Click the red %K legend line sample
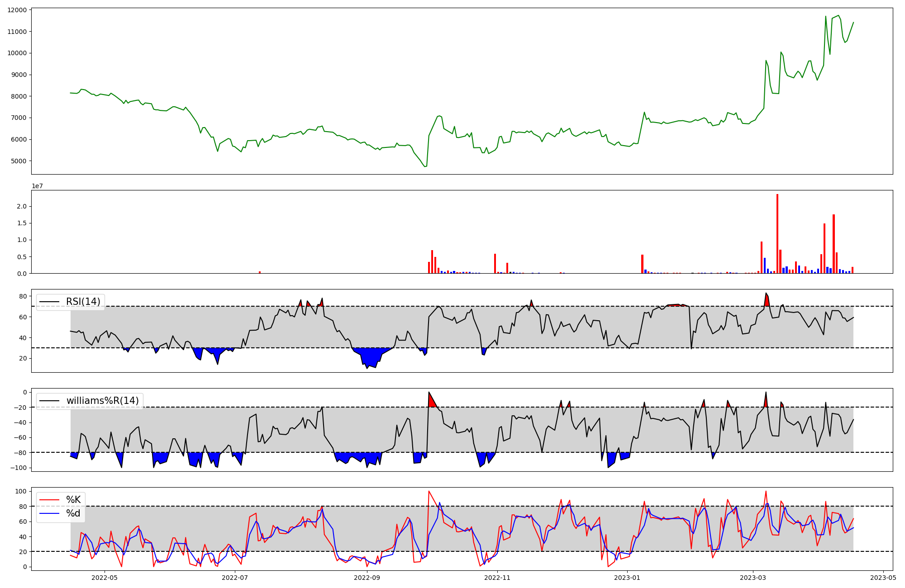The height and width of the screenshot is (588, 905). pyautogui.click(x=50, y=500)
